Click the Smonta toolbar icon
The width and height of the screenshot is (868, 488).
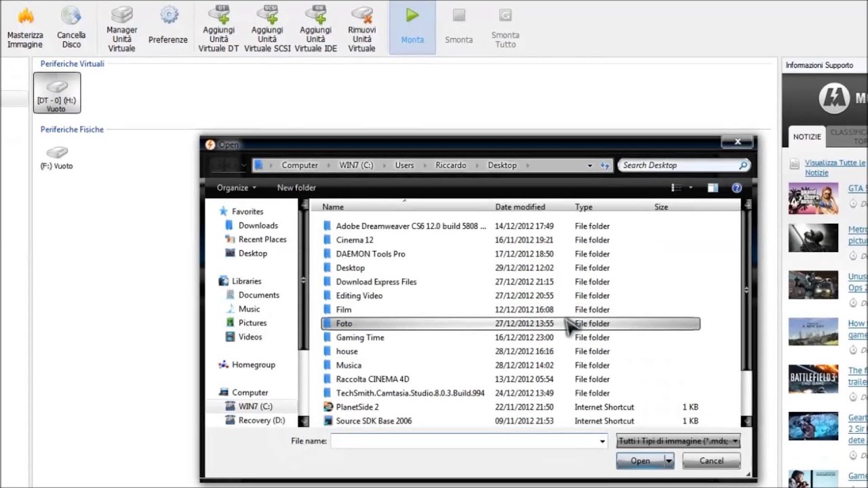[459, 27]
